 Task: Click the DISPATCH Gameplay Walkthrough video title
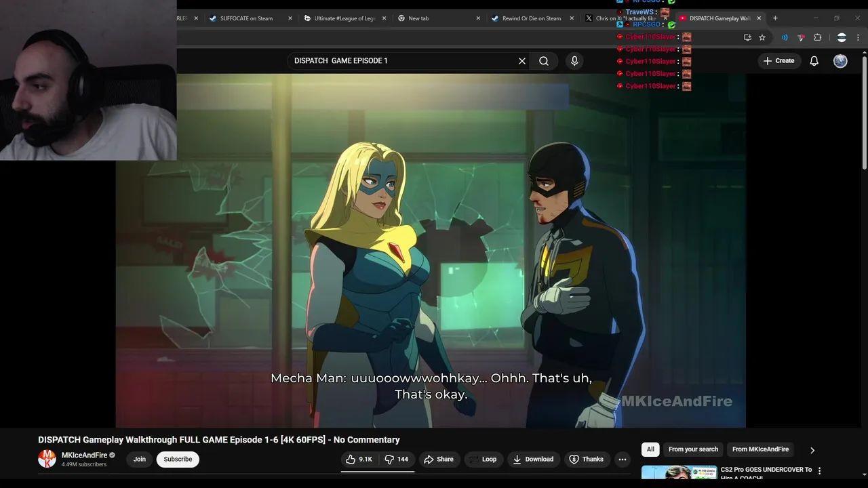coord(219,440)
